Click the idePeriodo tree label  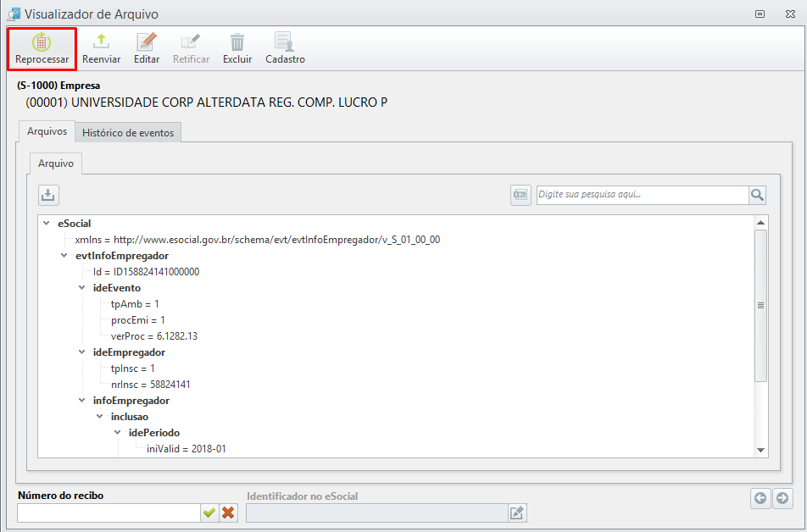click(154, 432)
